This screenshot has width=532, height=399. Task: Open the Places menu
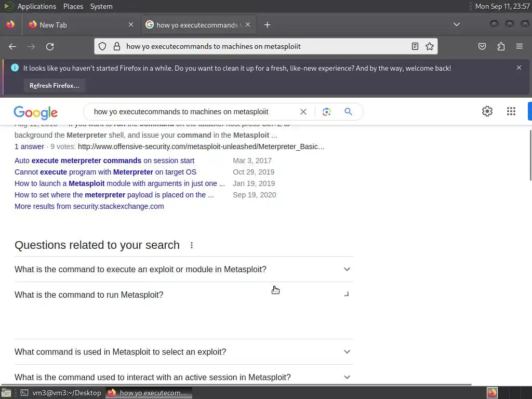pyautogui.click(x=73, y=6)
